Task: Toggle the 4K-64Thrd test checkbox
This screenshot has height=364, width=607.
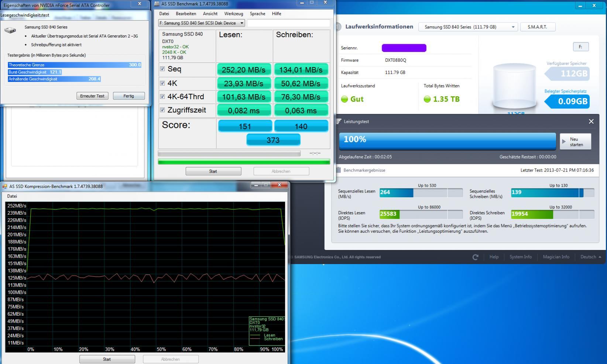Action: pyautogui.click(x=162, y=96)
